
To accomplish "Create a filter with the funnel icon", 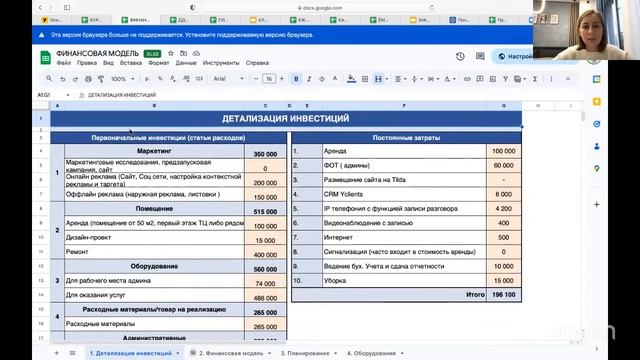I will 505,79.
